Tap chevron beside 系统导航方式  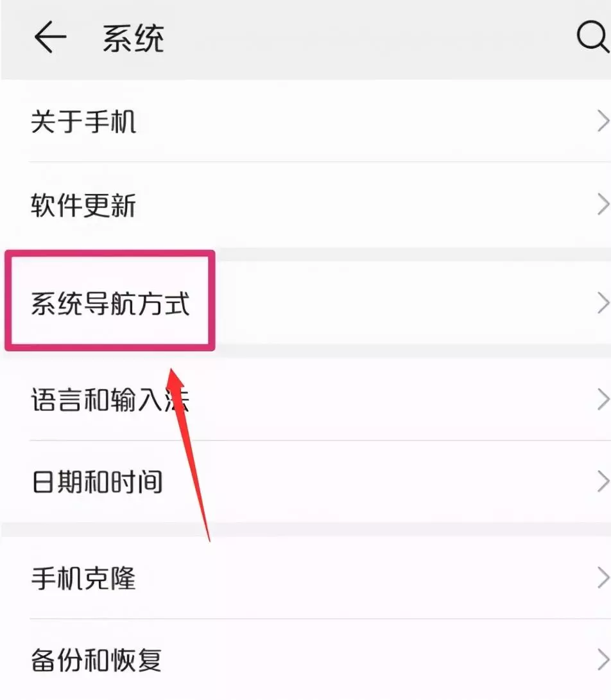[x=603, y=304]
